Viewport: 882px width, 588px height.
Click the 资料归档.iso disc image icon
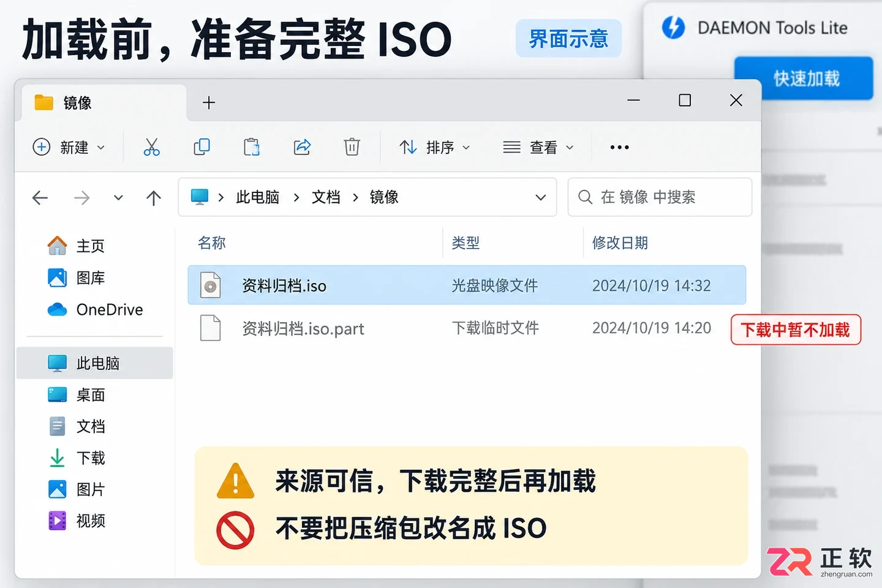[210, 285]
